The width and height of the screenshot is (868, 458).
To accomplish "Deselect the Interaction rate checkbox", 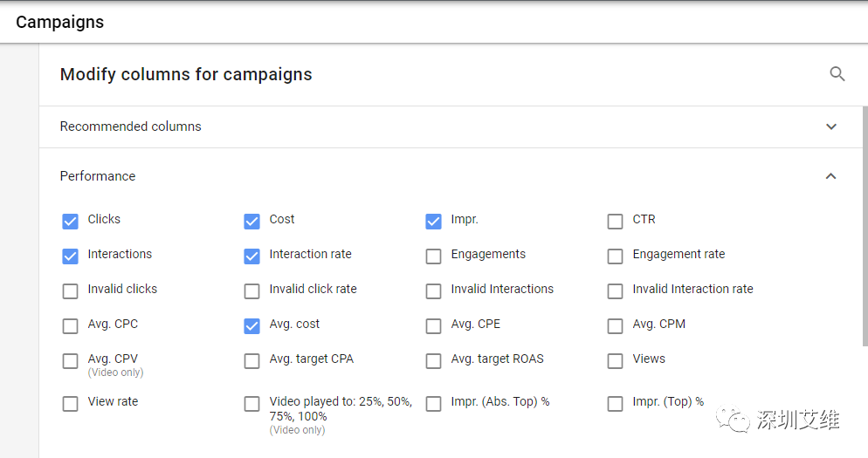I will pyautogui.click(x=252, y=256).
